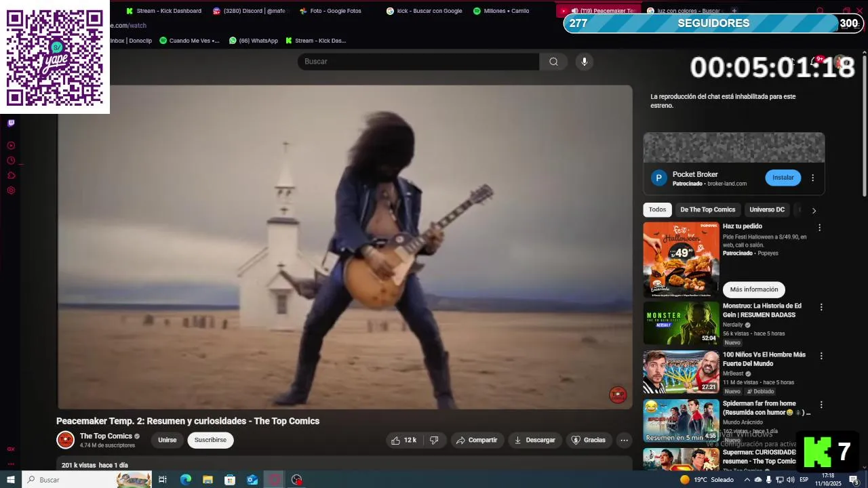Switch to Millones • Camilo tab
The height and width of the screenshot is (488, 868).
click(502, 11)
